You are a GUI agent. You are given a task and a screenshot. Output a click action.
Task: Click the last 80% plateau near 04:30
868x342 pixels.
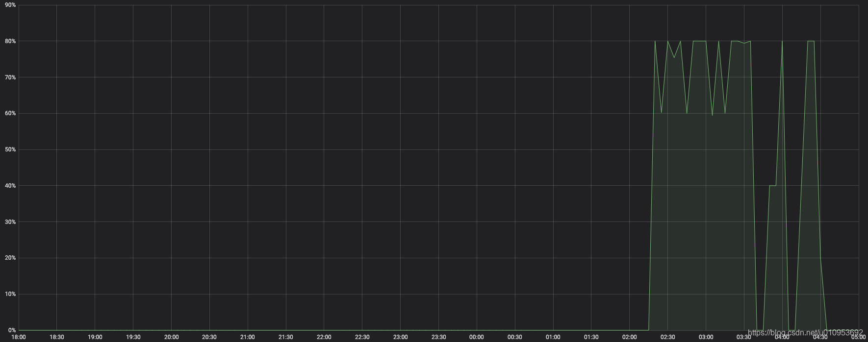(x=811, y=41)
